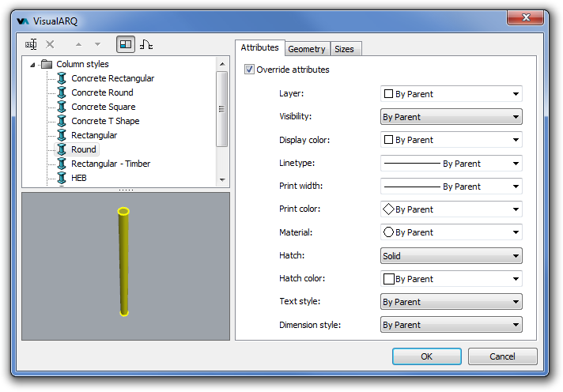Viewport: 563px width, 392px height.
Task: Click the Column styles folder icon
Action: pyautogui.click(x=47, y=64)
